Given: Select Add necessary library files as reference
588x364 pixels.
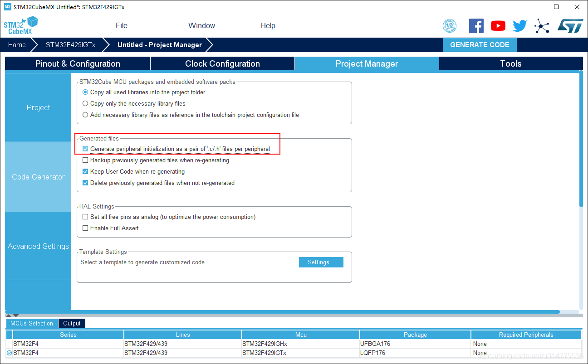Looking at the screenshot, I should [x=85, y=115].
